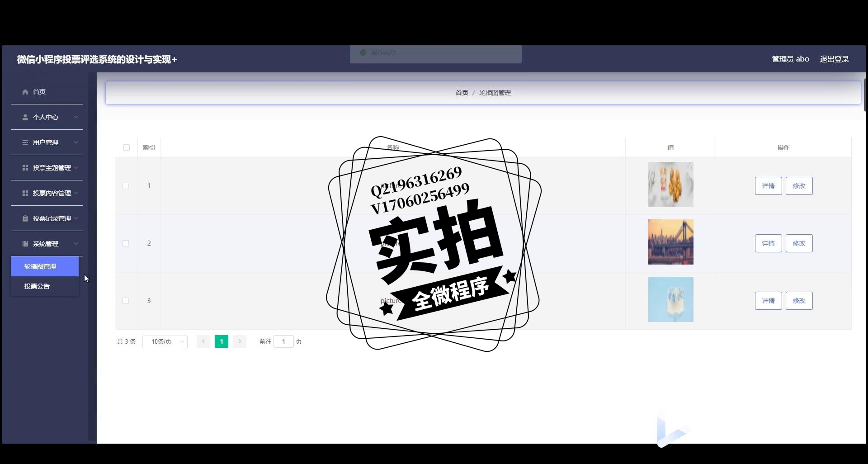
Task: Click the 管理员 abo user label
Action: pos(790,59)
